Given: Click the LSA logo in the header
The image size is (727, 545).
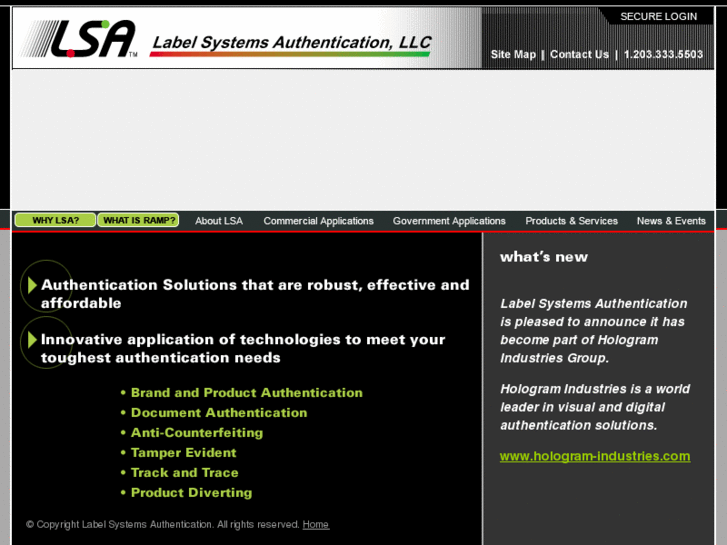Looking at the screenshot, I should click(78, 38).
